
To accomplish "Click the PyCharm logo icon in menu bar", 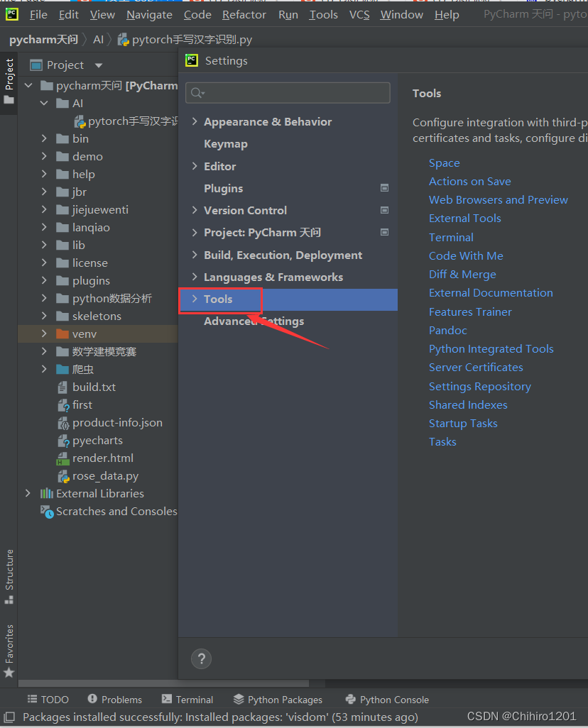I will [x=11, y=14].
